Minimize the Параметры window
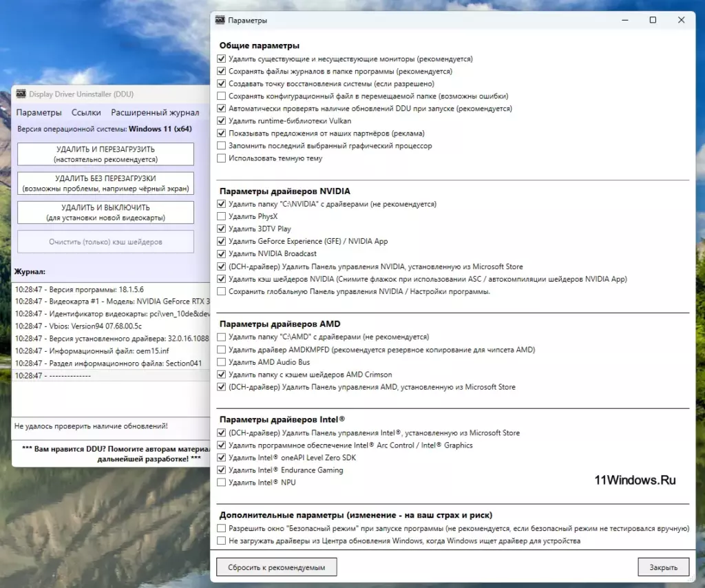The width and height of the screenshot is (705, 588). click(625, 20)
